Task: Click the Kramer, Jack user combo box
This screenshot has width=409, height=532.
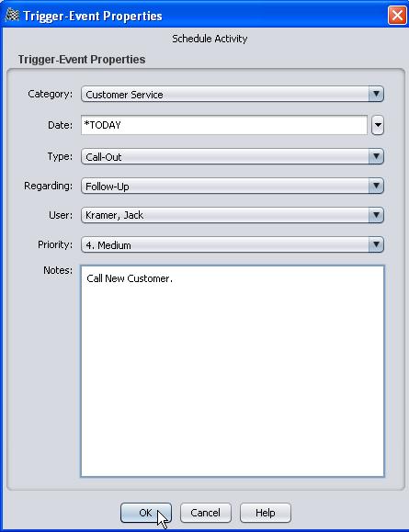Action: 233,215
